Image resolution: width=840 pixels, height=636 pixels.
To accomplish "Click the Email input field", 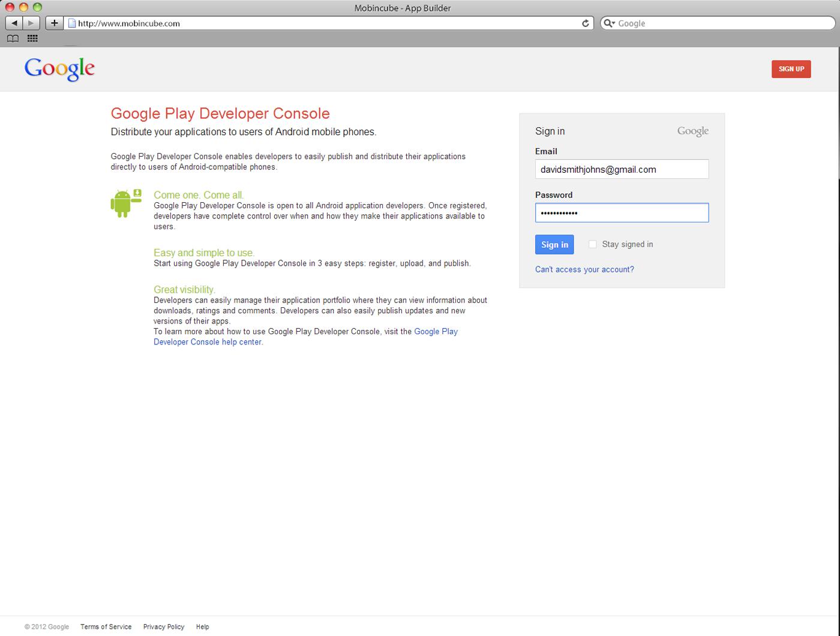I will pos(622,169).
